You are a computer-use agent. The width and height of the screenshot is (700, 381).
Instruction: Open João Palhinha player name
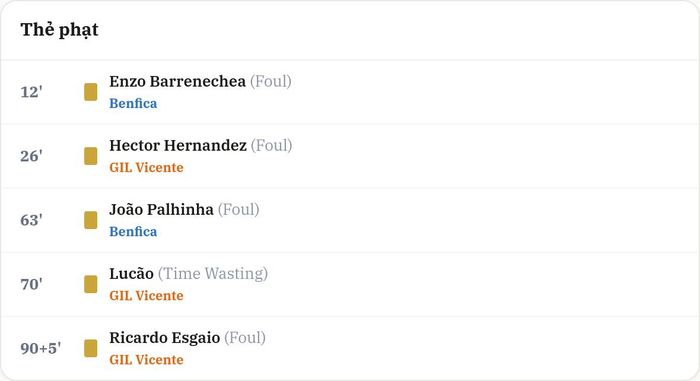coord(161,209)
